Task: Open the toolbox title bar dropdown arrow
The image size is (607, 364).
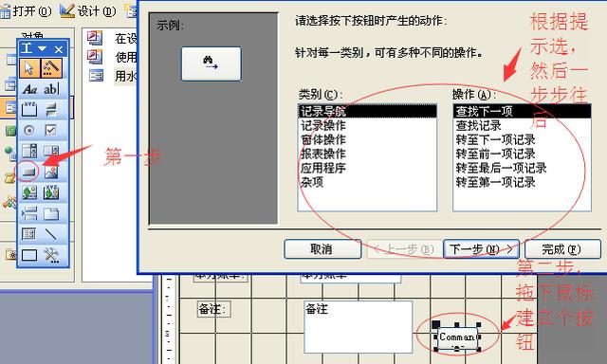Action: (x=42, y=48)
